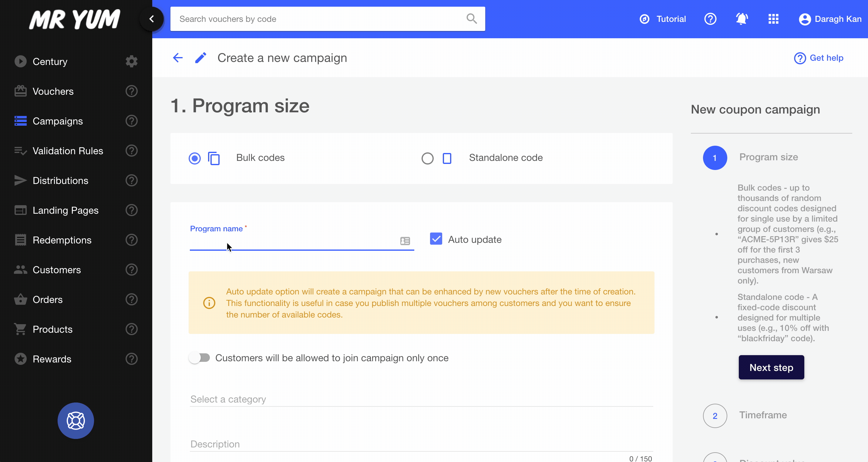Click the Next step button
The height and width of the screenshot is (462, 868).
[771, 367]
